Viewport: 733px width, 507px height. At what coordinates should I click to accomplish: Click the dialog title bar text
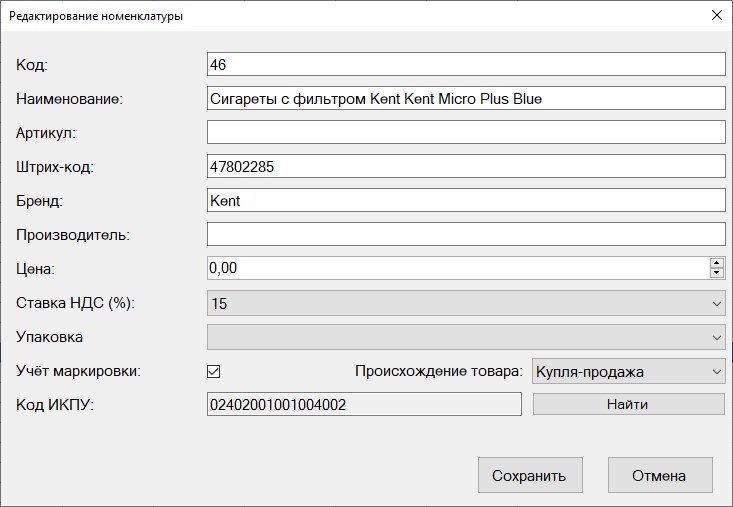click(96, 17)
